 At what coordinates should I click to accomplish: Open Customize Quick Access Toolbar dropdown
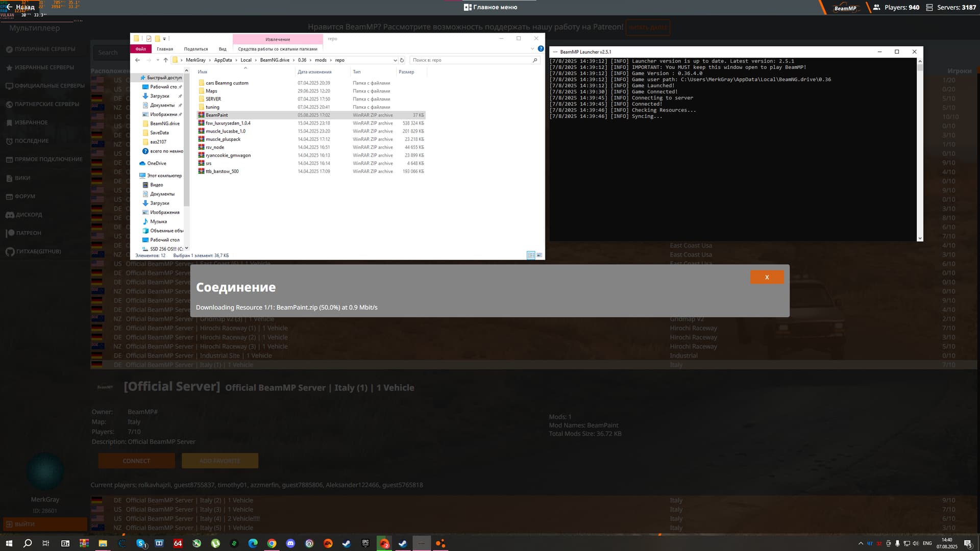164,39
